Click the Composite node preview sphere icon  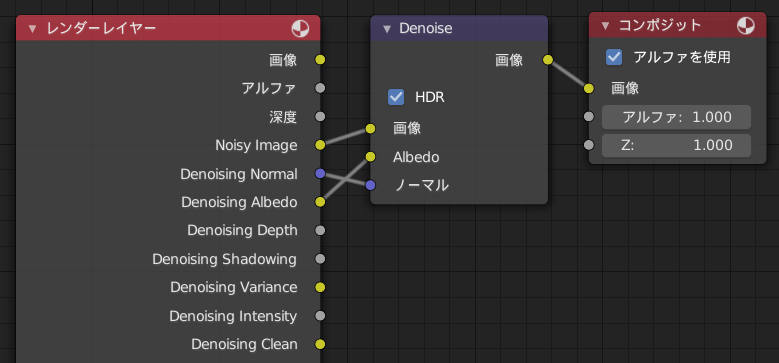746,25
